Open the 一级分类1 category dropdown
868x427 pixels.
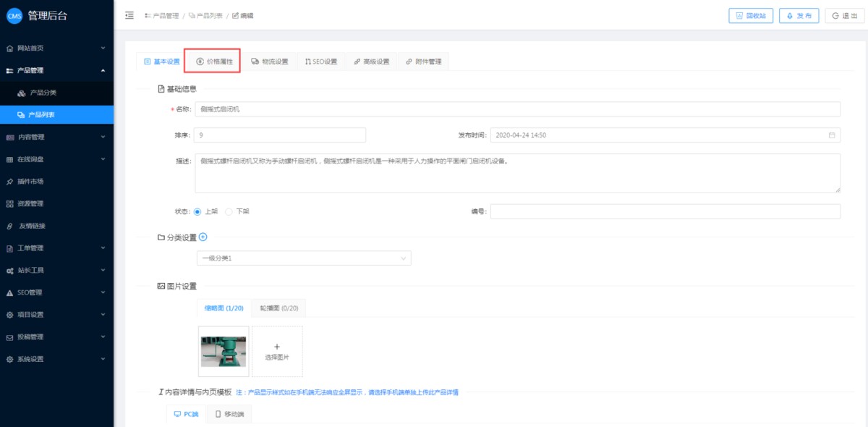[304, 258]
